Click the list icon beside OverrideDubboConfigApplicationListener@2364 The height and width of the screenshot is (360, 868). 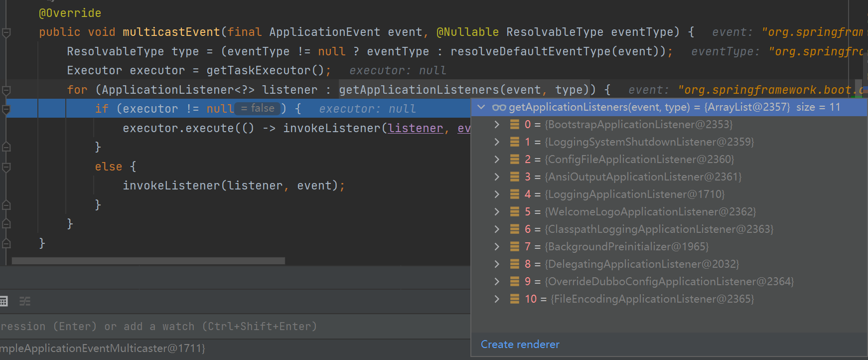515,282
